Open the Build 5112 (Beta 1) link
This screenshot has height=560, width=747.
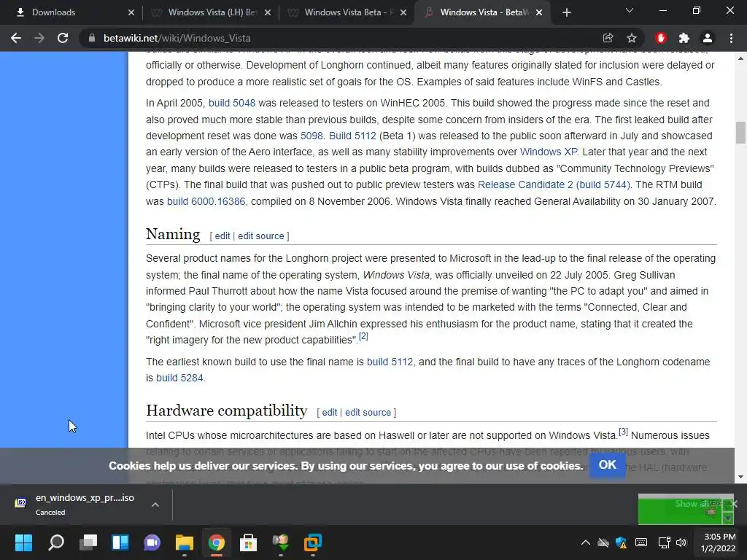click(352, 136)
